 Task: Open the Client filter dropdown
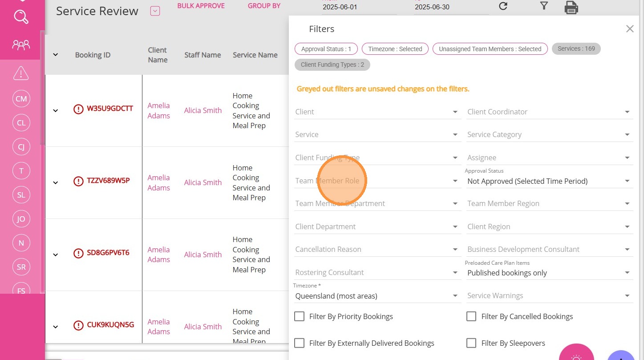point(377,112)
